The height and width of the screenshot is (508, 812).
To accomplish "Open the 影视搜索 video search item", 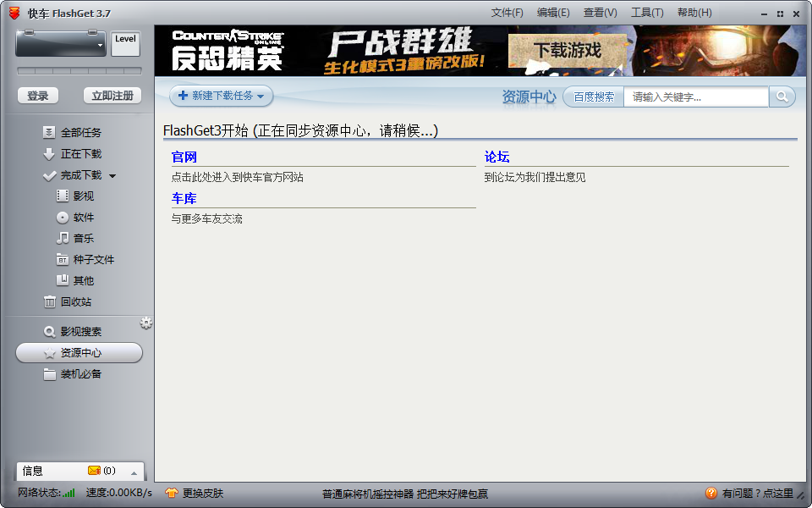I will [x=80, y=332].
